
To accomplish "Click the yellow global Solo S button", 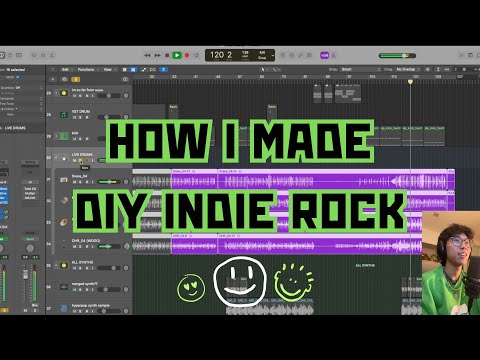I will click(76, 79).
